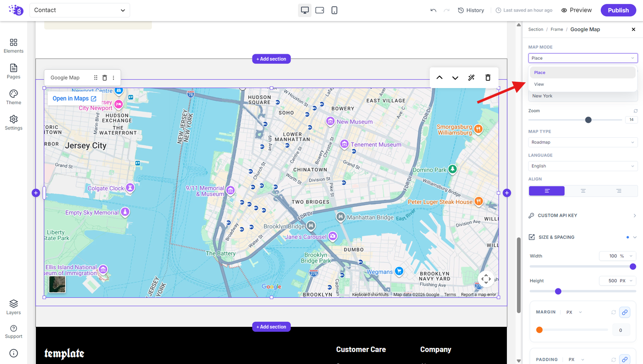Toggle linked Margin values
The image size is (643, 364).
(x=625, y=312)
